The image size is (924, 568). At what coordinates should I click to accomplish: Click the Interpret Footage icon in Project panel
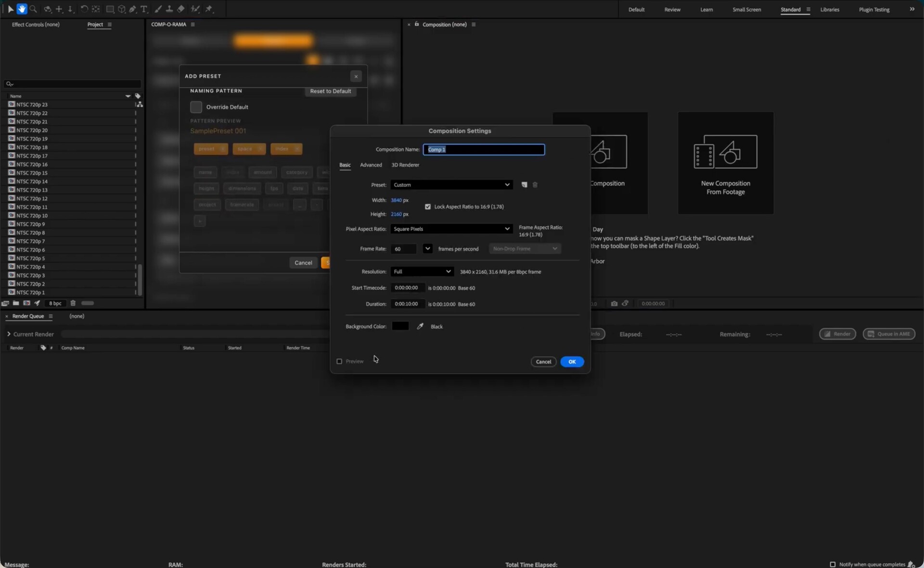pyautogui.click(x=5, y=303)
